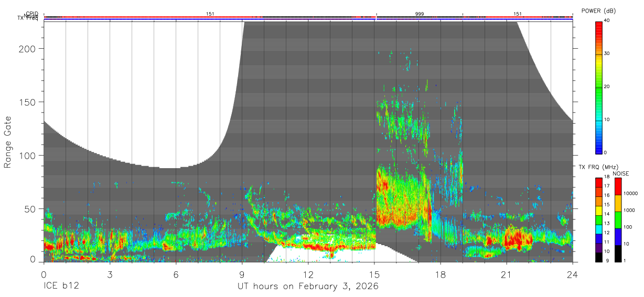Select the 24 UT hour tick label
Screen dimensions: 644x297
tap(573, 274)
